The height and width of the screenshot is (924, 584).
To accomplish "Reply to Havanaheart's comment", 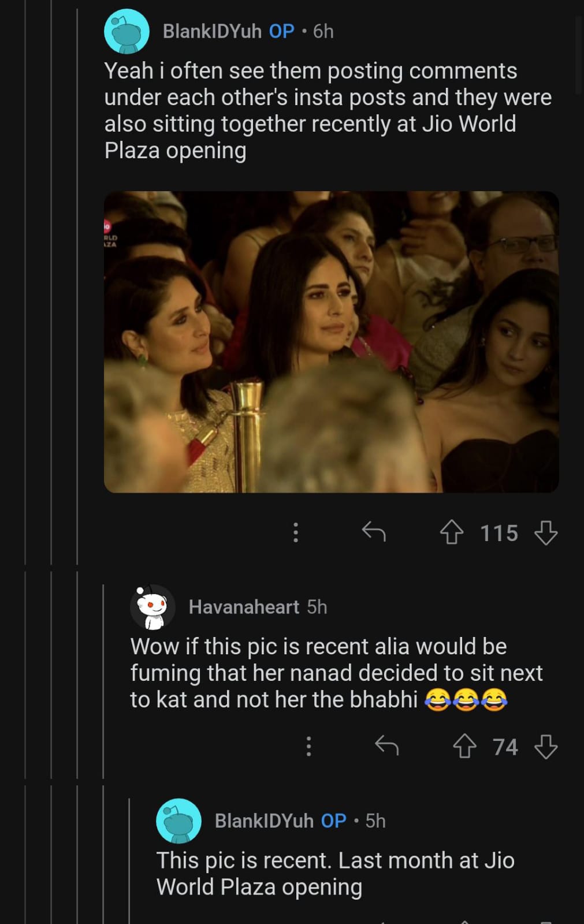I will tap(387, 746).
